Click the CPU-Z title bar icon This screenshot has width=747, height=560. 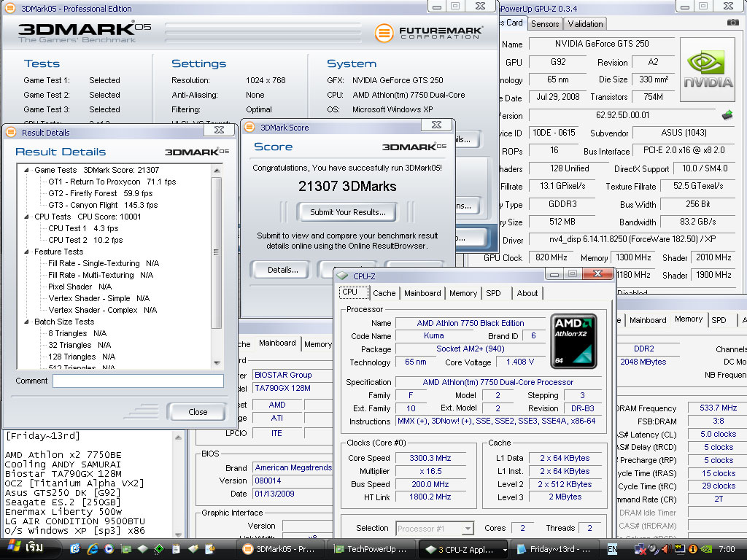pos(343,276)
